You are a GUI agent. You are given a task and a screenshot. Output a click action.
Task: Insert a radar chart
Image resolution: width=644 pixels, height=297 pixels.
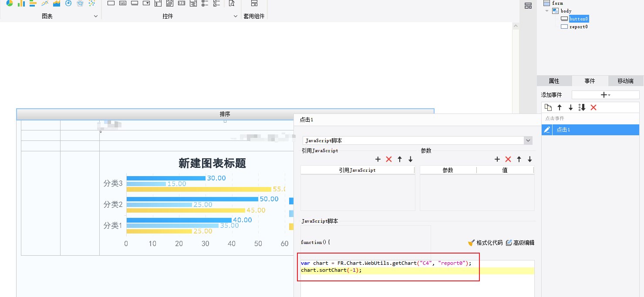[x=80, y=3]
